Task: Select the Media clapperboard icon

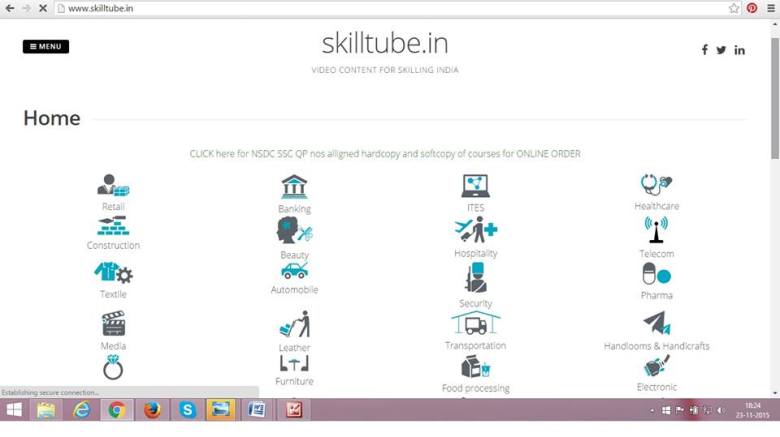Action: click(x=113, y=324)
